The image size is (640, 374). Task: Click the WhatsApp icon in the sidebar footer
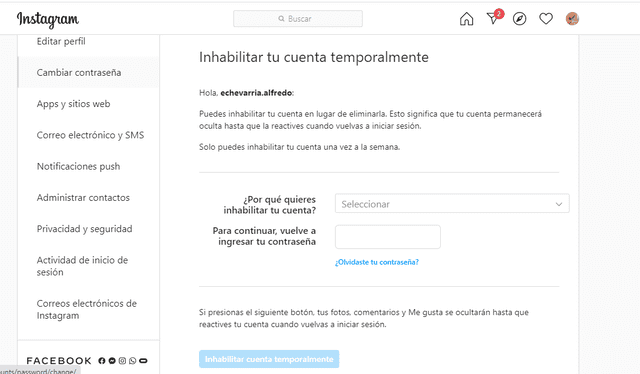[x=133, y=361]
